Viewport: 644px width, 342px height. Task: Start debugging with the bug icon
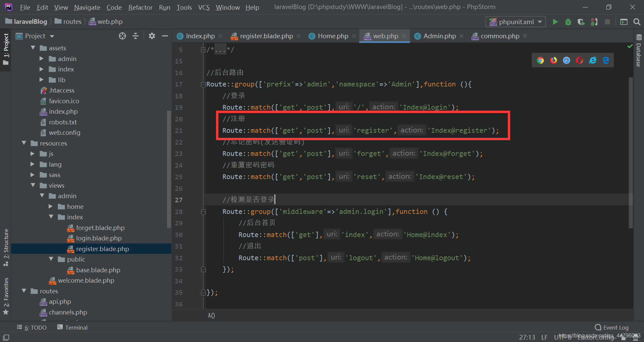568,22
